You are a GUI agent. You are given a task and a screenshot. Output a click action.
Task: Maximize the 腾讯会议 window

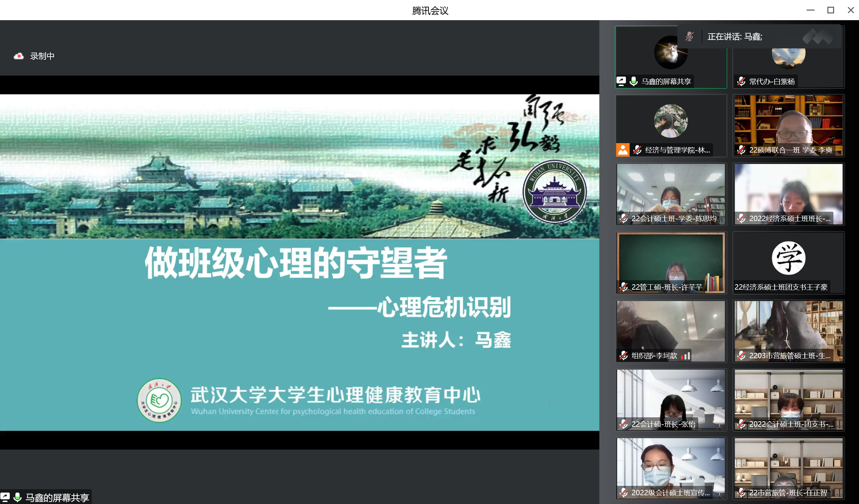[x=830, y=10]
